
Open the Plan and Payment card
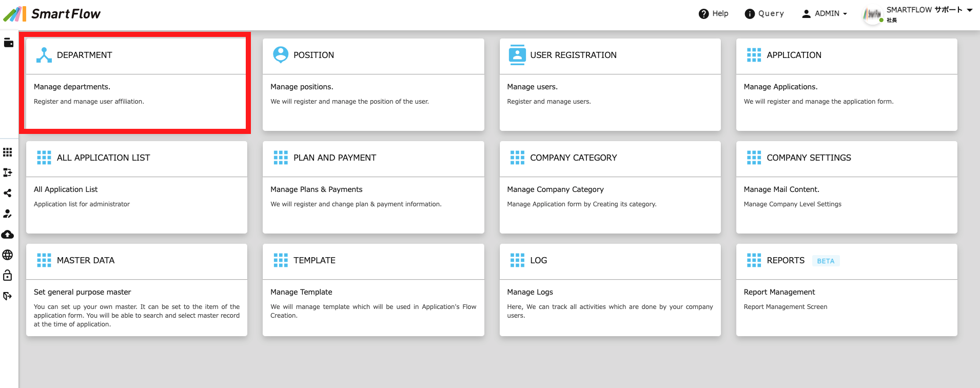(x=374, y=187)
